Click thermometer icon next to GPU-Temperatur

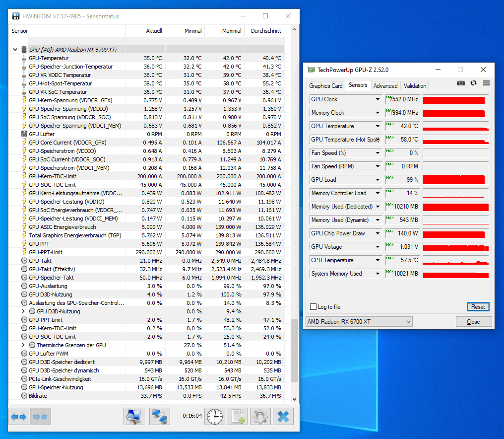[x=24, y=58]
